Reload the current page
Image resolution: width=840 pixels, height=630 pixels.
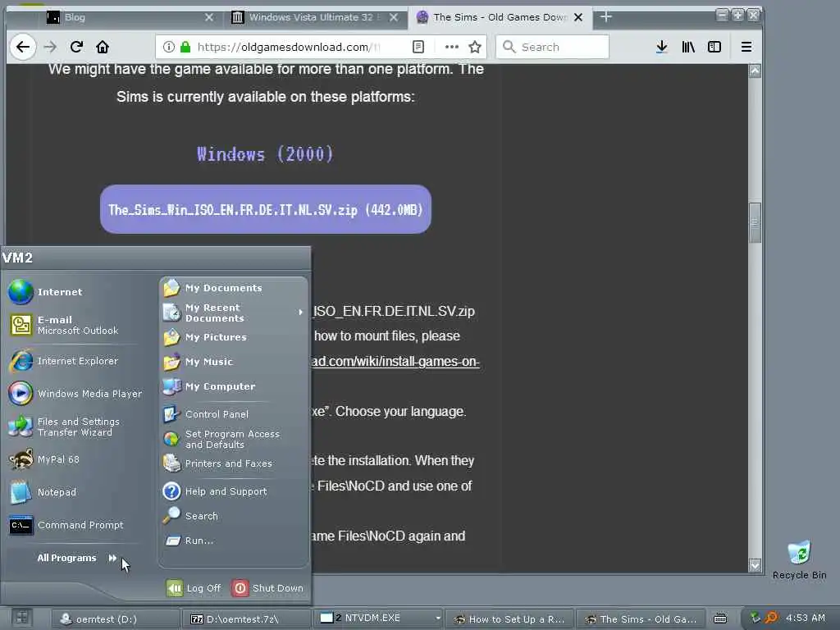pyautogui.click(x=76, y=47)
